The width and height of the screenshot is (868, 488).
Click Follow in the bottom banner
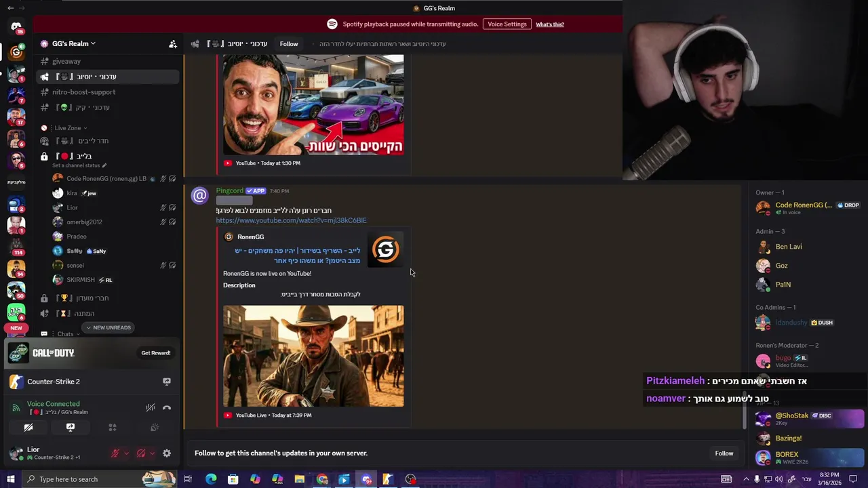pyautogui.click(x=724, y=453)
